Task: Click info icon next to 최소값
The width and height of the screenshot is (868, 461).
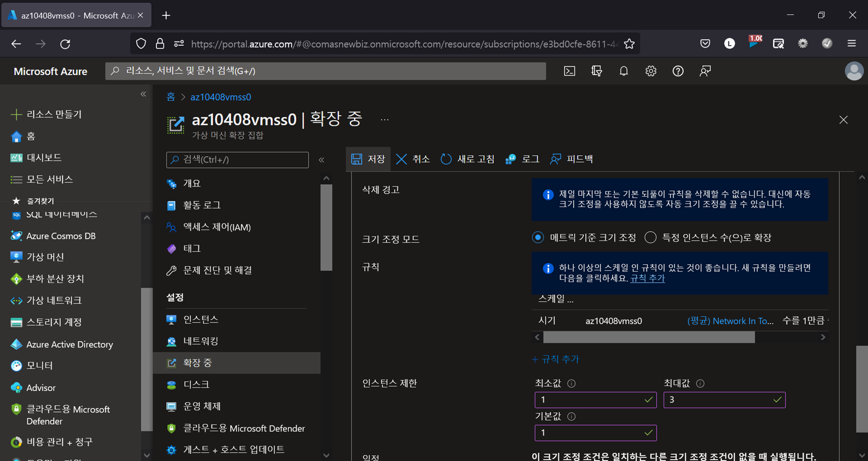Action: 572,383
